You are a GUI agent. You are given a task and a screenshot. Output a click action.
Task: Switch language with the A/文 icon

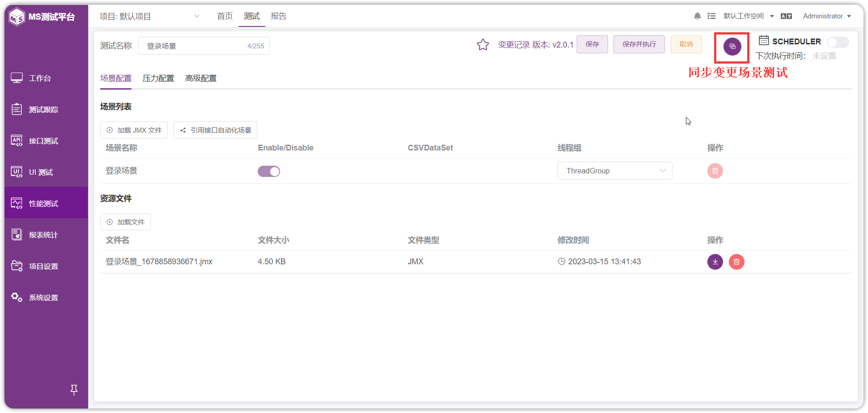coord(786,16)
